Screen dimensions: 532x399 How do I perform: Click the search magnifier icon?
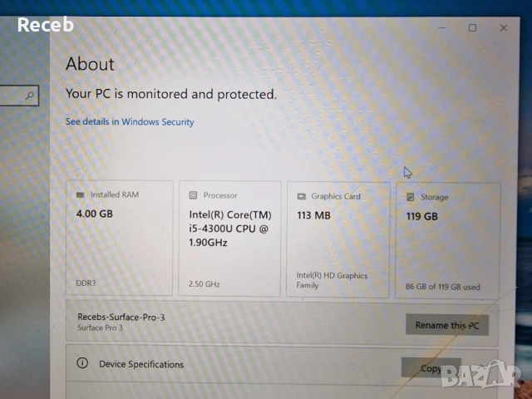(x=30, y=96)
